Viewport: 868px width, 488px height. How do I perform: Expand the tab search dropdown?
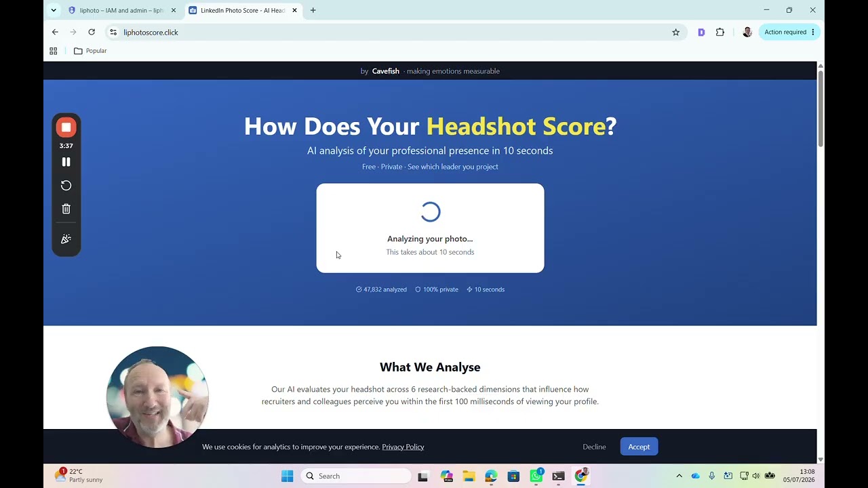pyautogui.click(x=54, y=10)
